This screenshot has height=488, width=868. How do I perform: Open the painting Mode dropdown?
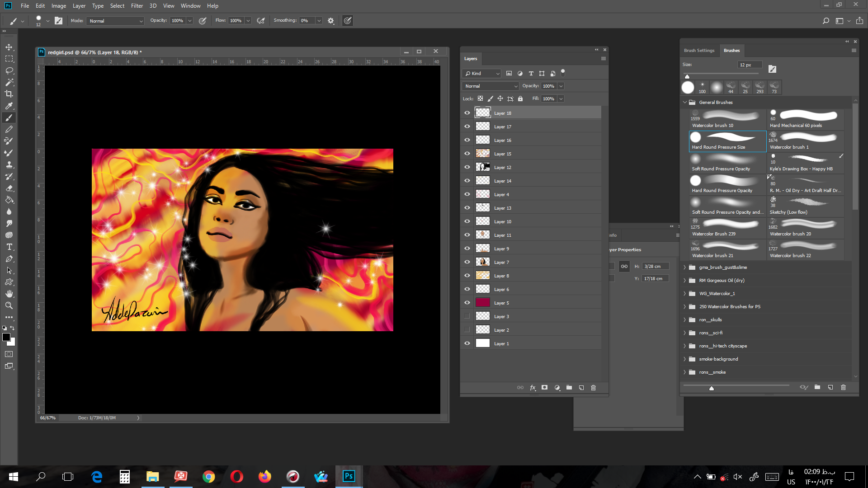116,21
